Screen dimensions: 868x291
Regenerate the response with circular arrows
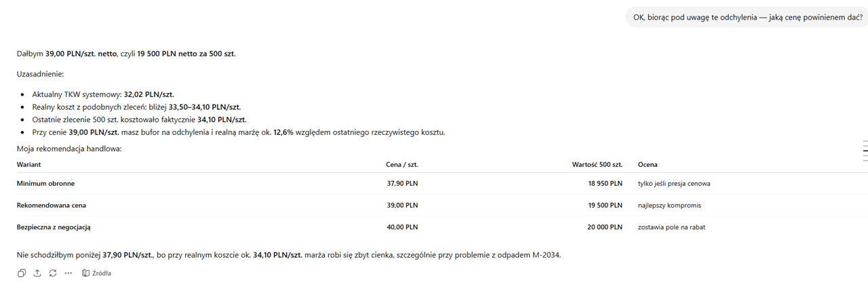[52, 273]
